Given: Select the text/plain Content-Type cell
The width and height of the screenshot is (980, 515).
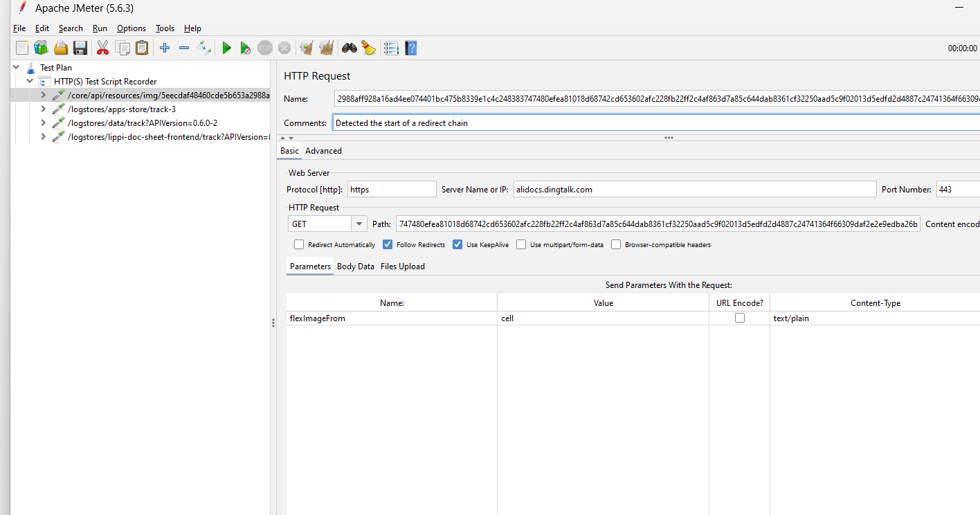Looking at the screenshot, I should (875, 318).
